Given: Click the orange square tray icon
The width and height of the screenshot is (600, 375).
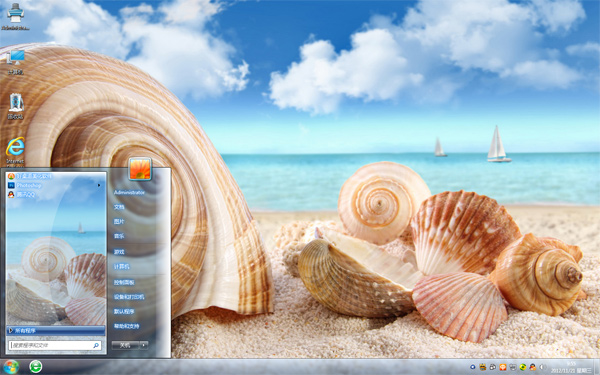Looking at the screenshot, I should click(503, 367).
